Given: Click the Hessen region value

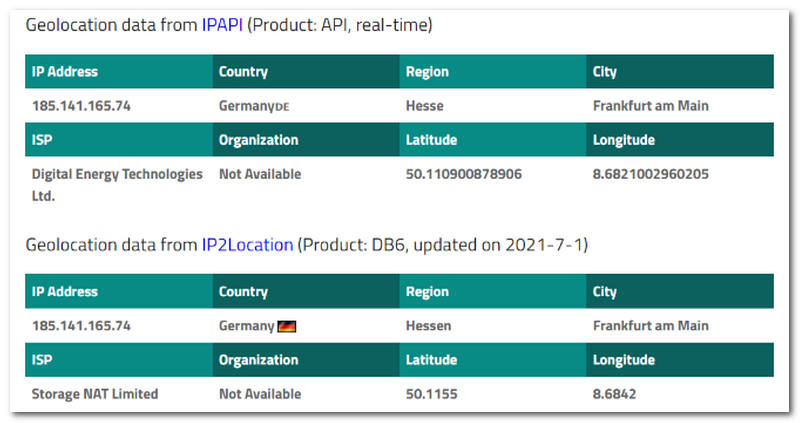Looking at the screenshot, I should [x=429, y=325].
